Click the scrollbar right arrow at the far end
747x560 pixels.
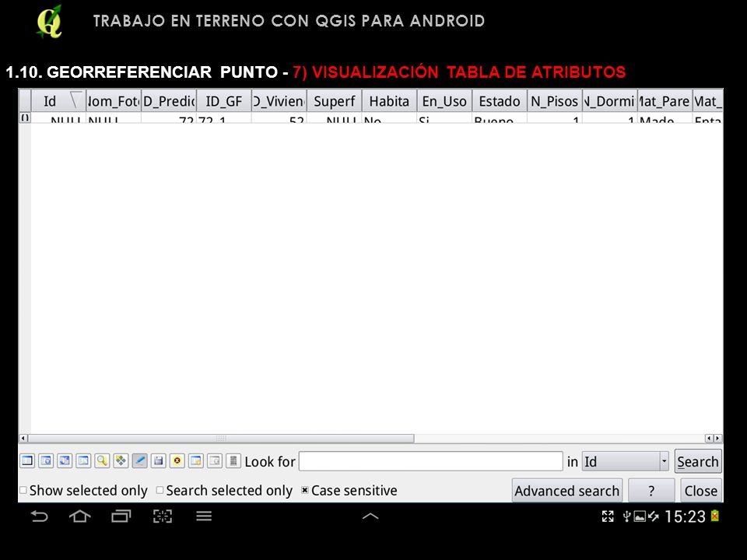[x=717, y=438]
